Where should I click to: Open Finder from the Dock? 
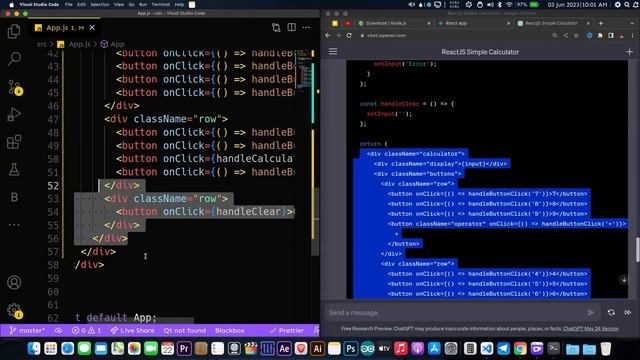tap(34, 349)
